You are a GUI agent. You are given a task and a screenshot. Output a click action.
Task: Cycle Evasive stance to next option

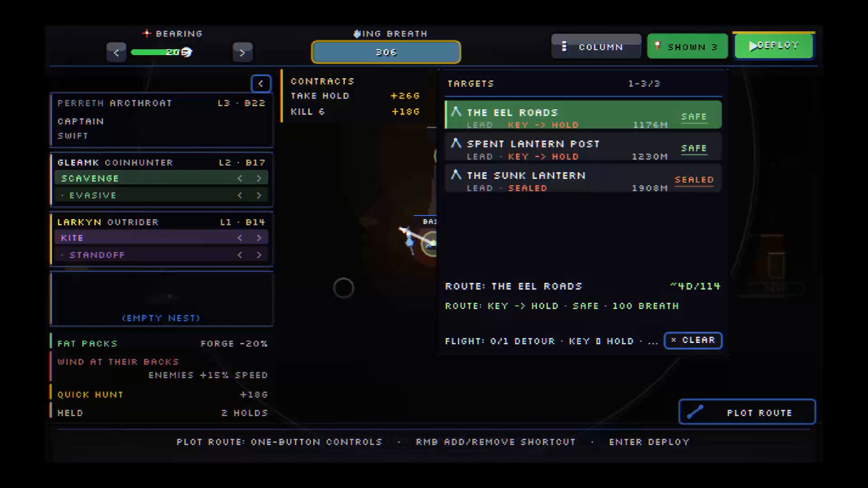pyautogui.click(x=259, y=195)
